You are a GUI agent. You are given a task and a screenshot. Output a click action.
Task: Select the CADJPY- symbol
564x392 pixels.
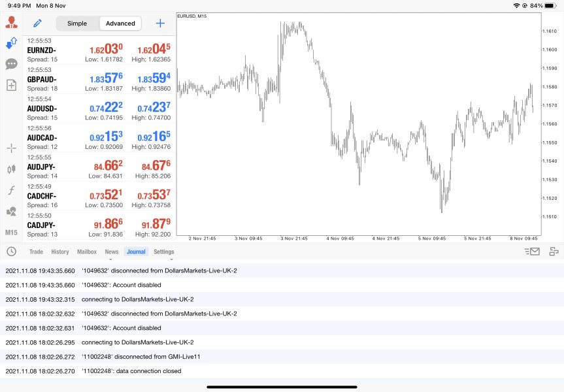click(41, 225)
